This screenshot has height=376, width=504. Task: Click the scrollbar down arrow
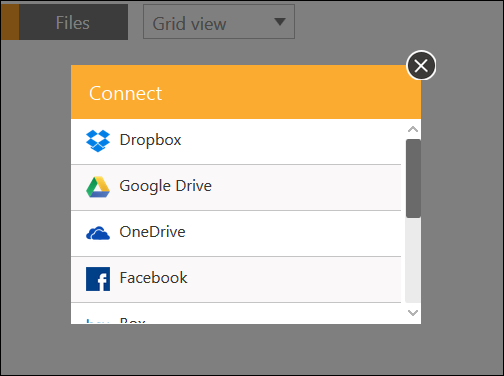(413, 313)
